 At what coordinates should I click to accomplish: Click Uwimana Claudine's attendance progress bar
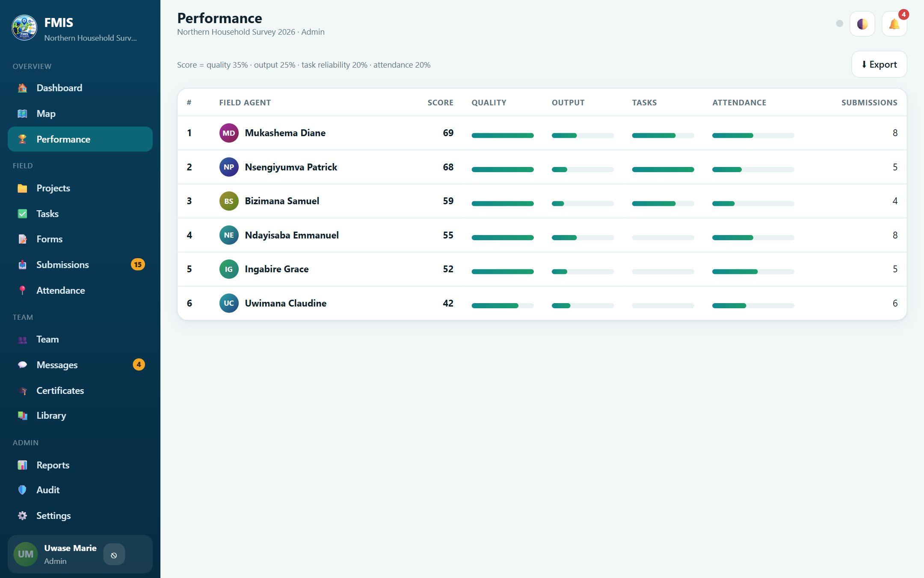coord(753,306)
